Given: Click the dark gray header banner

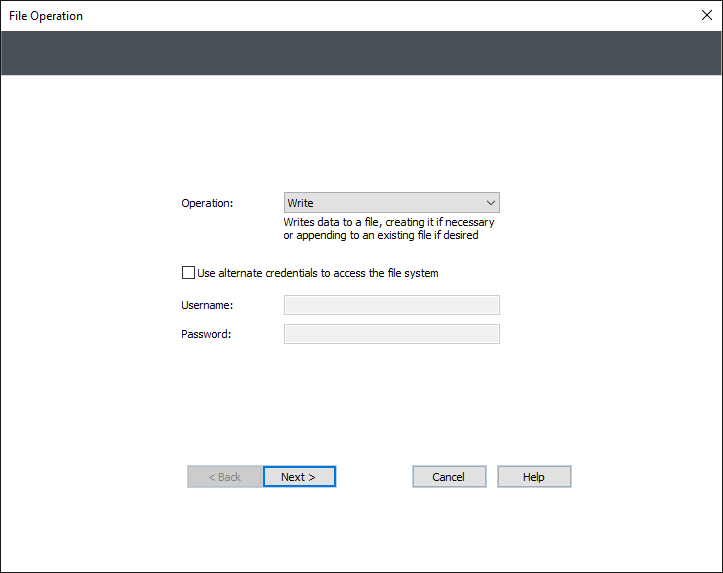Looking at the screenshot, I should pyautogui.click(x=361, y=53).
